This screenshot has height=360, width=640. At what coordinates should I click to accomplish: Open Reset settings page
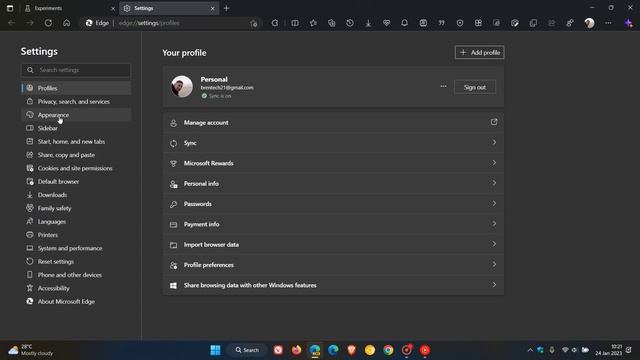point(76,262)
